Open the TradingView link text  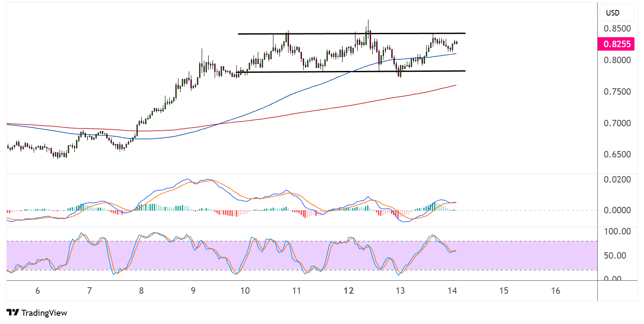pyautogui.click(x=44, y=312)
